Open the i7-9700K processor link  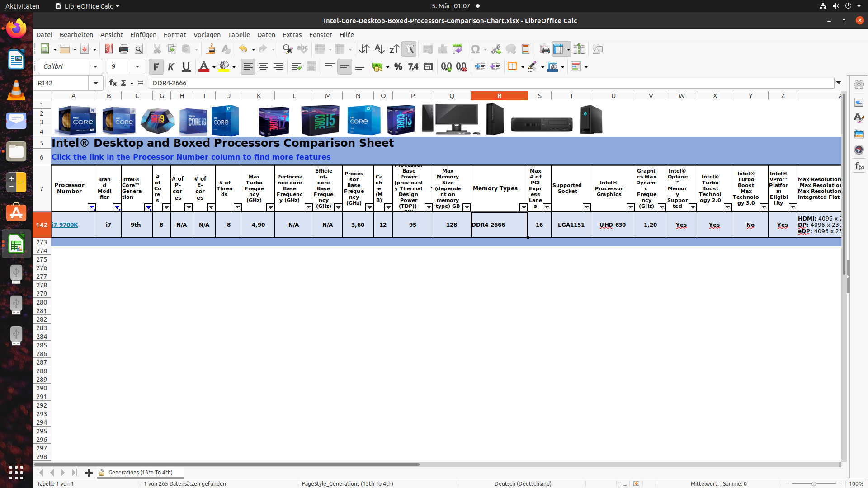click(65, 225)
